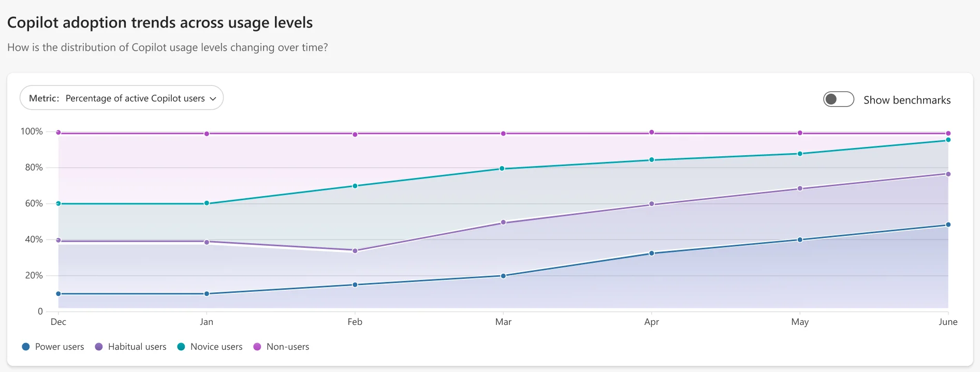
Task: Click the Jan label on the x-axis
Action: tap(207, 322)
